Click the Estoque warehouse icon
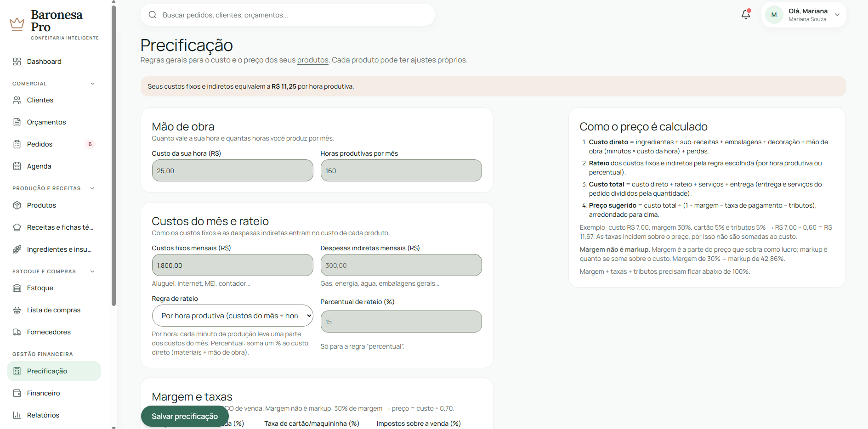The height and width of the screenshot is (429, 868). click(17, 288)
